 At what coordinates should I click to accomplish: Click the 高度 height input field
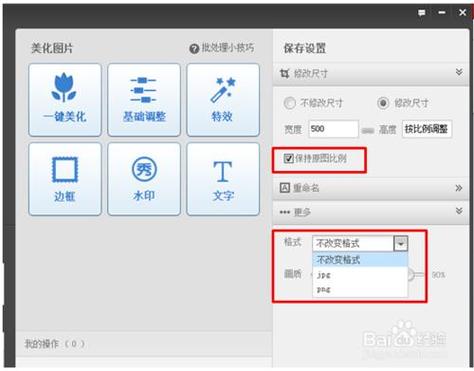click(x=427, y=129)
